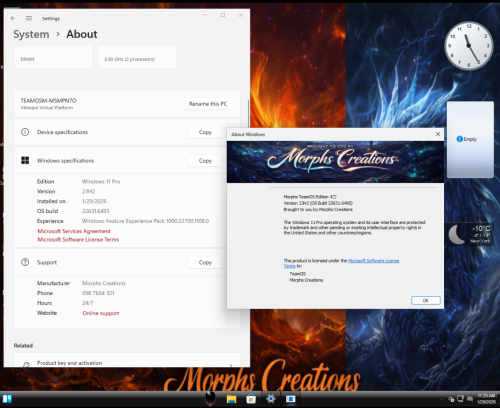Screen dimensions: 500x408
Task: Select the Version 23H2 value
Action: tap(89, 191)
